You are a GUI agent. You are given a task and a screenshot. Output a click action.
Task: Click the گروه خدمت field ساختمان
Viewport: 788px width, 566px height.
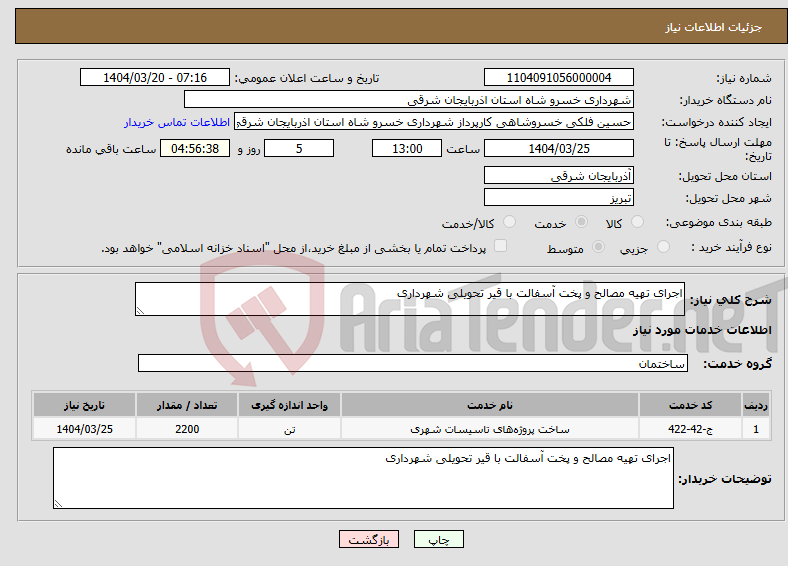coord(413,363)
